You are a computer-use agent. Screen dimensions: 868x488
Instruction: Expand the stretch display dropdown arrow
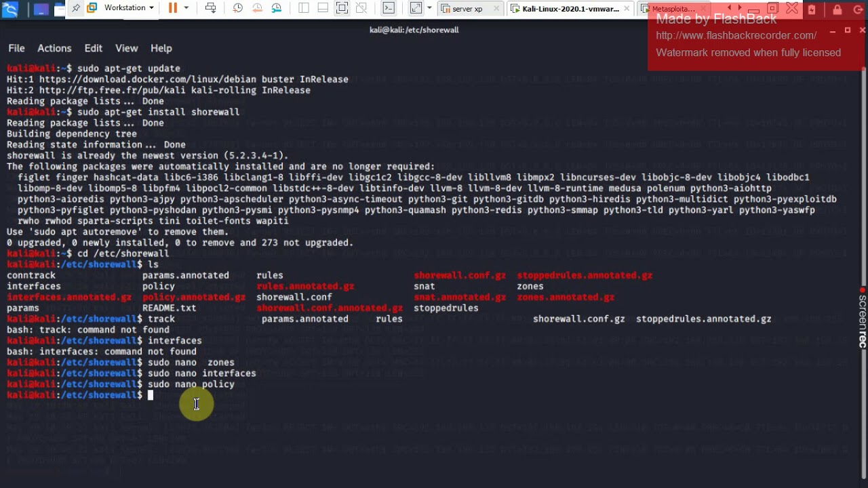(x=429, y=8)
